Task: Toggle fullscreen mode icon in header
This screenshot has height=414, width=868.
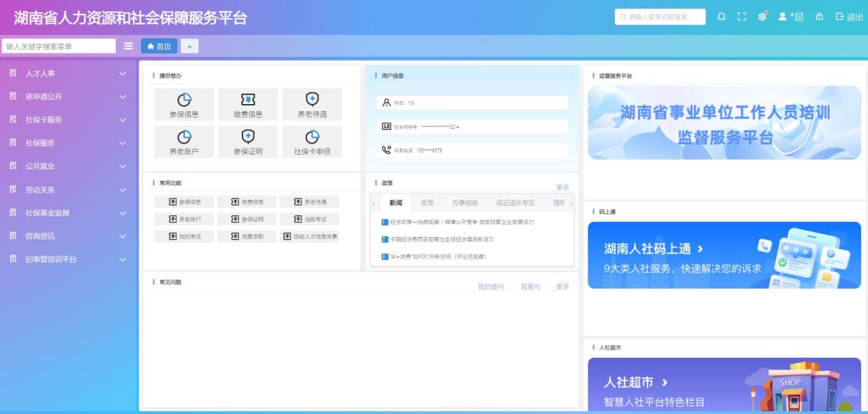Action: tap(741, 17)
